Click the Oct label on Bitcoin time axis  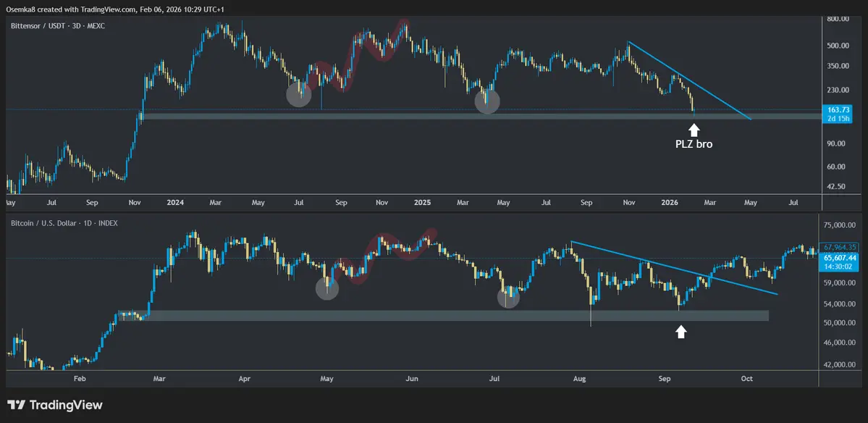(x=746, y=379)
